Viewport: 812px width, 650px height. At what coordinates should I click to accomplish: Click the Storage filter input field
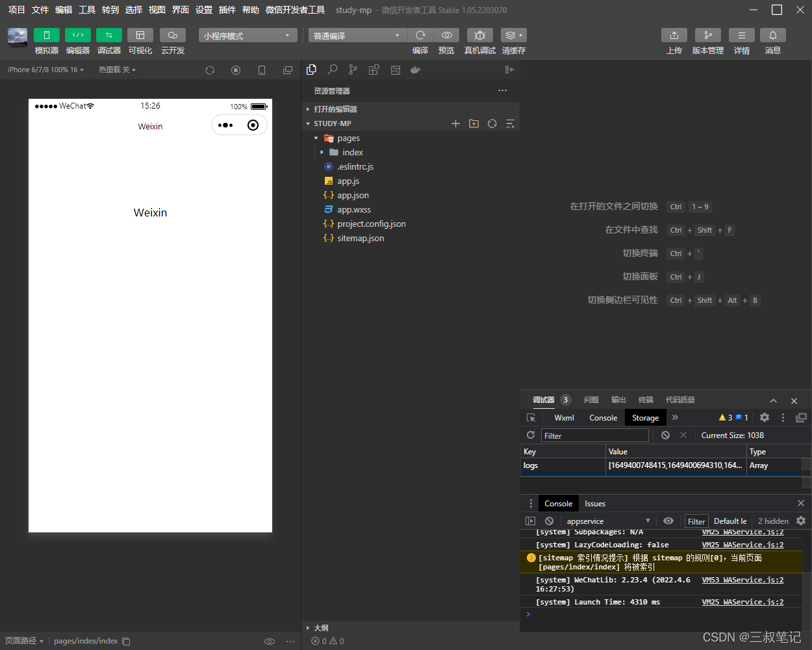595,435
